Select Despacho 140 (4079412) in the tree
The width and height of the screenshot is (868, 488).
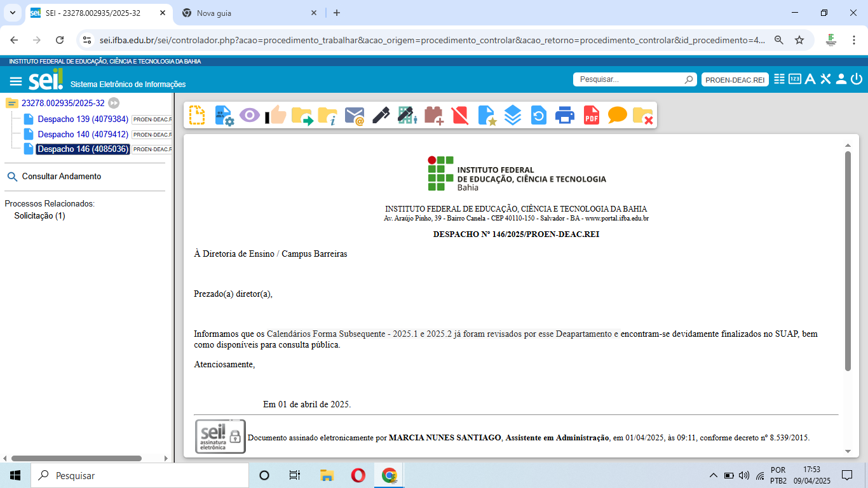(83, 134)
